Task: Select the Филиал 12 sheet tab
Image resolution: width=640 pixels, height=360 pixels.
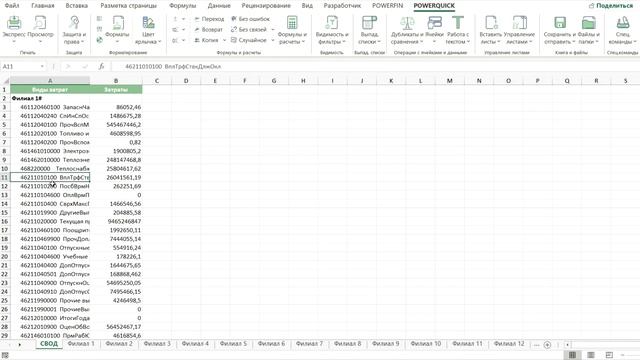Action: point(509,344)
